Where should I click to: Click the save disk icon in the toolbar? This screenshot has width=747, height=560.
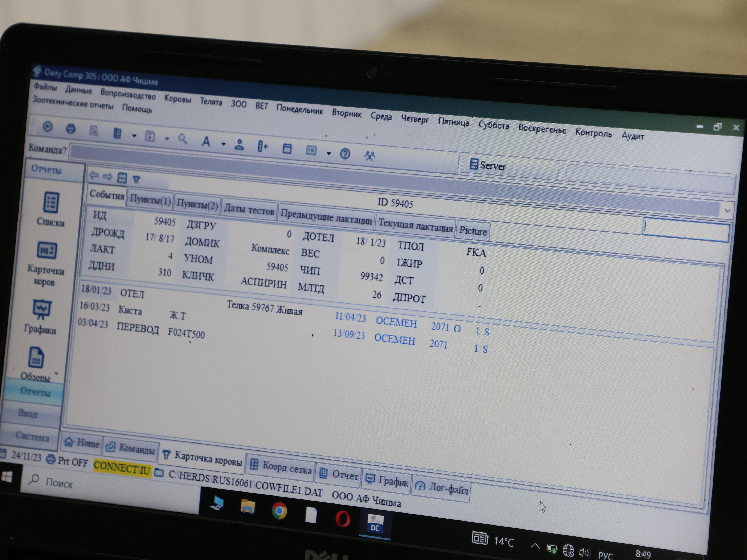pyautogui.click(x=150, y=136)
